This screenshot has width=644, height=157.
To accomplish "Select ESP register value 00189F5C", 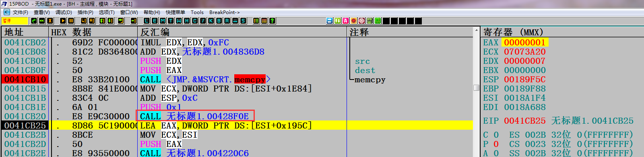I will coord(524,80).
